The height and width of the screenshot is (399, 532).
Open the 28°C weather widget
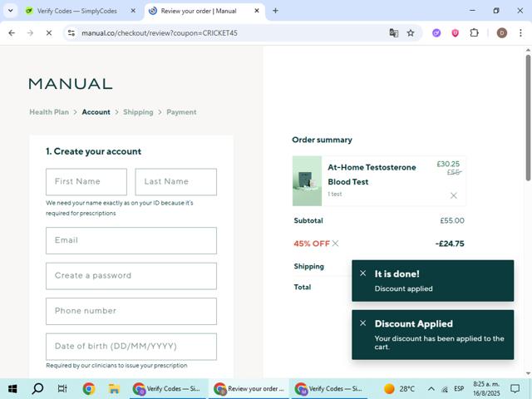coord(399,388)
